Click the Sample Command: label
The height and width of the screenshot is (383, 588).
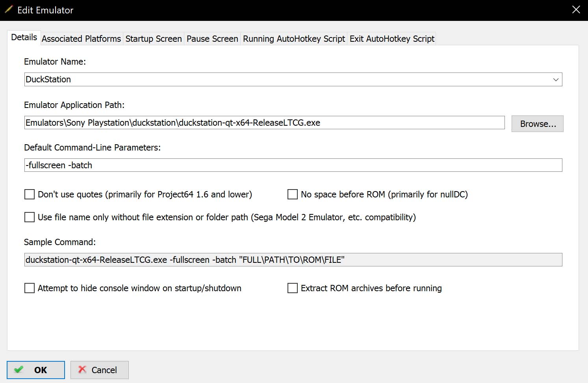[x=60, y=242]
